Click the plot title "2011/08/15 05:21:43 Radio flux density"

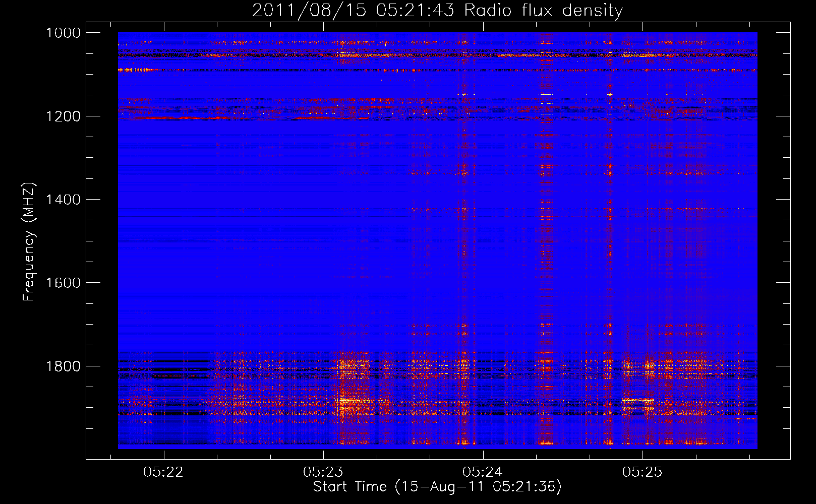pyautogui.click(x=437, y=10)
